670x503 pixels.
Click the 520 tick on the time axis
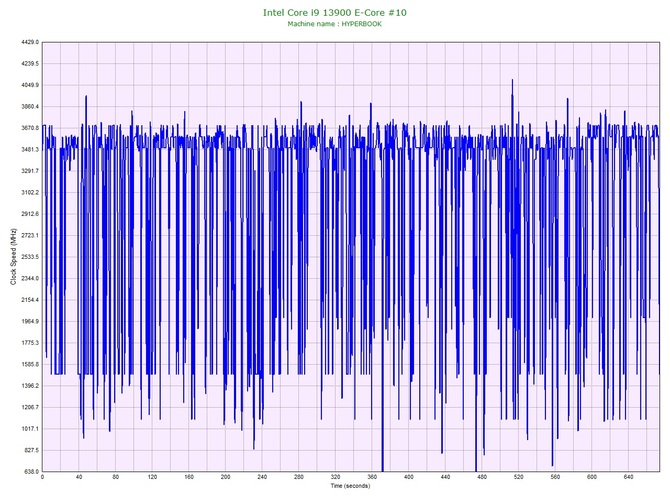[x=519, y=477]
